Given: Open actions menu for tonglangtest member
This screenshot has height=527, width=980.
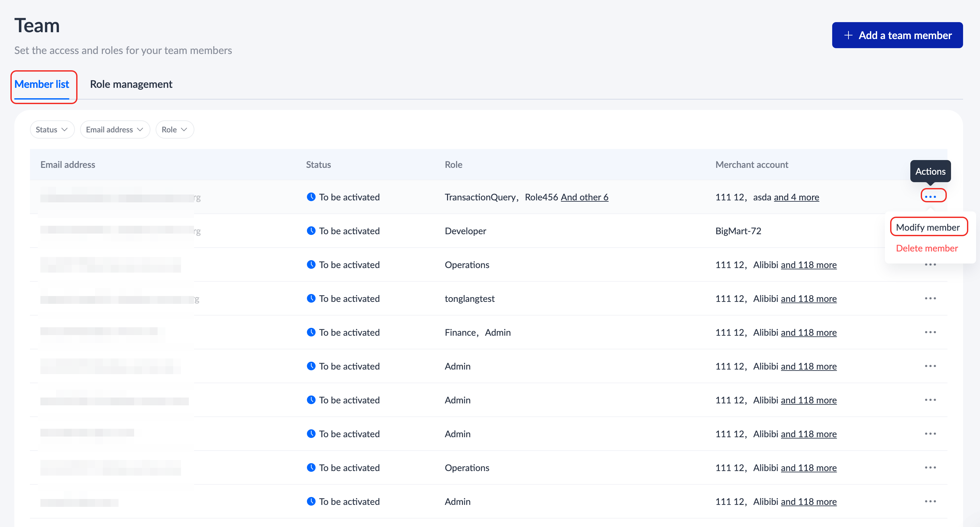Looking at the screenshot, I should [x=930, y=299].
